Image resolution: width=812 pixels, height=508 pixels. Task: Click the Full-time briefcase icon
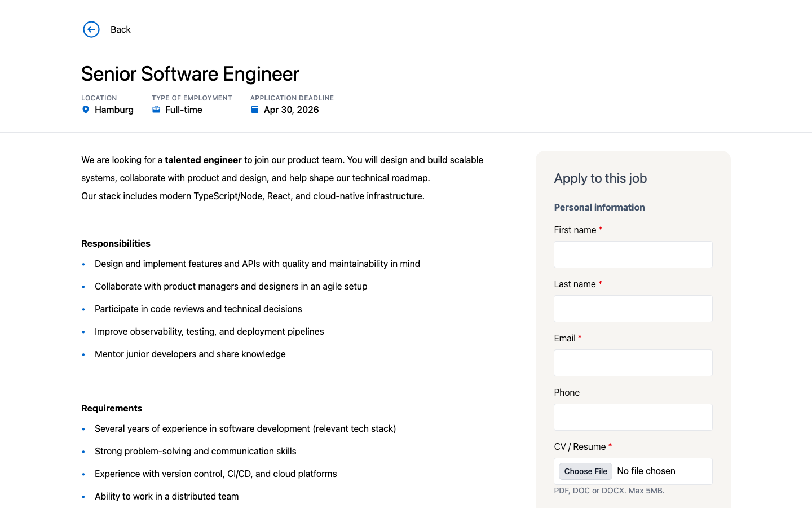156,110
